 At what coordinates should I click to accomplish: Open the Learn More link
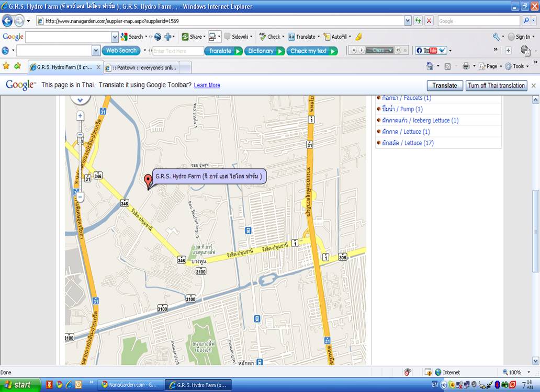coord(207,85)
